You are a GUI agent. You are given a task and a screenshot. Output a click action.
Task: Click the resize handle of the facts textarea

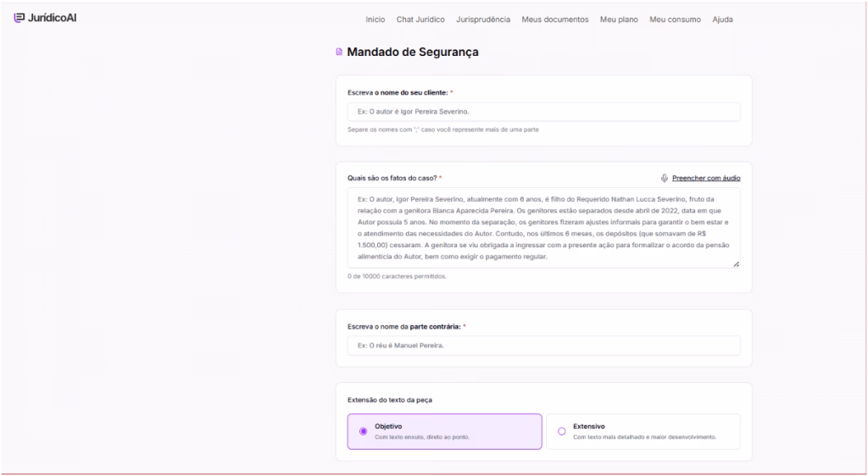coord(737,264)
